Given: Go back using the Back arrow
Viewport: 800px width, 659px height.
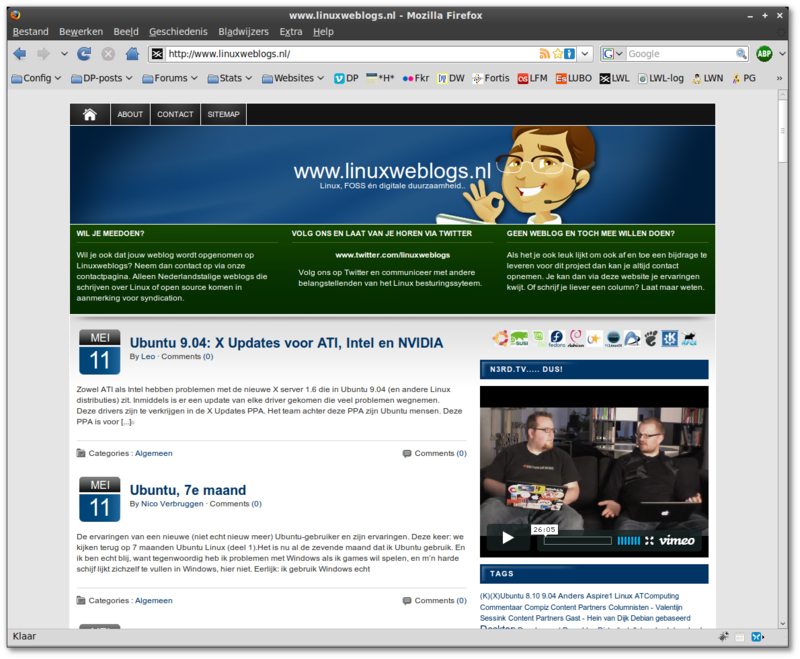Looking at the screenshot, I should coord(20,54).
